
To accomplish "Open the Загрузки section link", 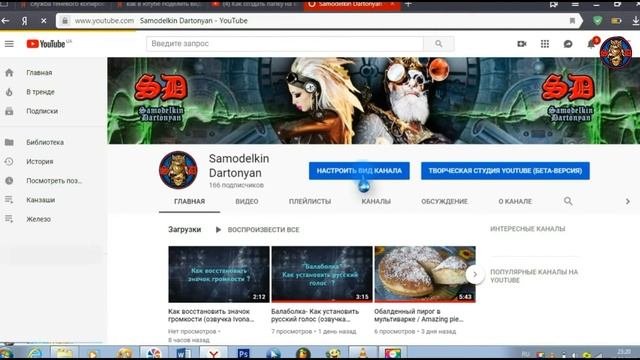I will pyautogui.click(x=184, y=229).
